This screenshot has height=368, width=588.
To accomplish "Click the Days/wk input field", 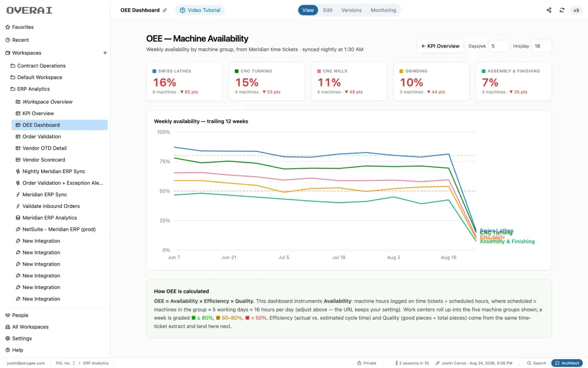I will tap(499, 46).
